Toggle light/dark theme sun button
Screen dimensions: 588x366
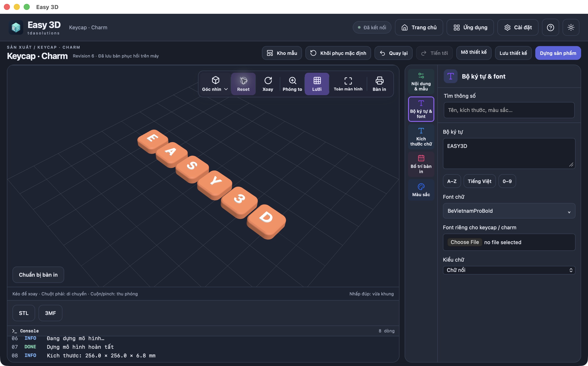(x=571, y=27)
